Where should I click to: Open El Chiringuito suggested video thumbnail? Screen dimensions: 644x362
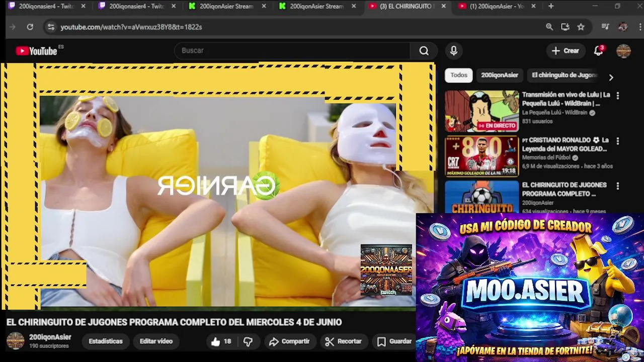pos(481,197)
